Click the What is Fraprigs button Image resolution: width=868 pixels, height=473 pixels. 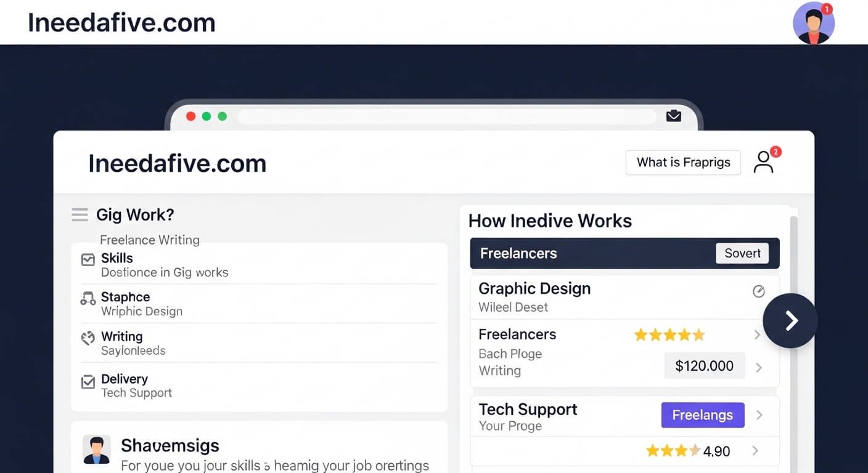click(x=683, y=163)
